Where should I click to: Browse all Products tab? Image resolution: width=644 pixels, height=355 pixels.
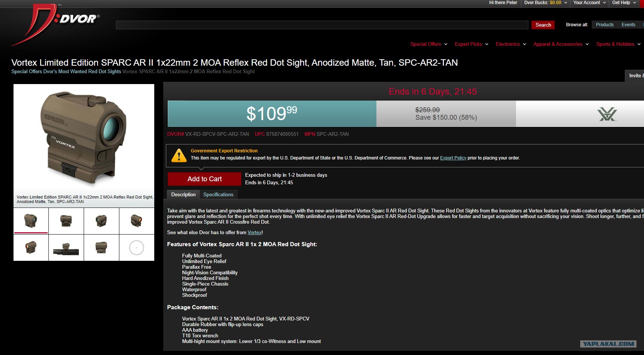(x=605, y=25)
